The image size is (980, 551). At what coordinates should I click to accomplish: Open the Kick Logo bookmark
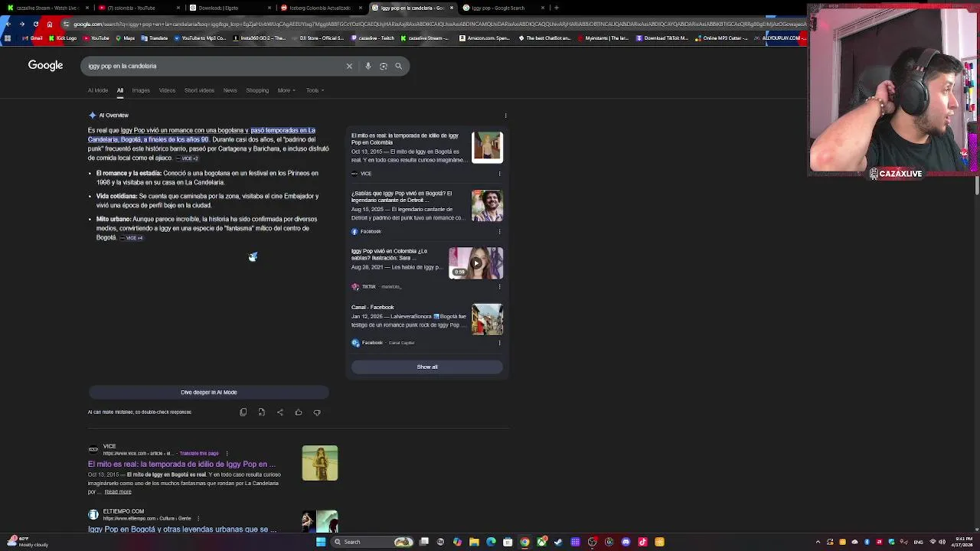[x=63, y=38]
